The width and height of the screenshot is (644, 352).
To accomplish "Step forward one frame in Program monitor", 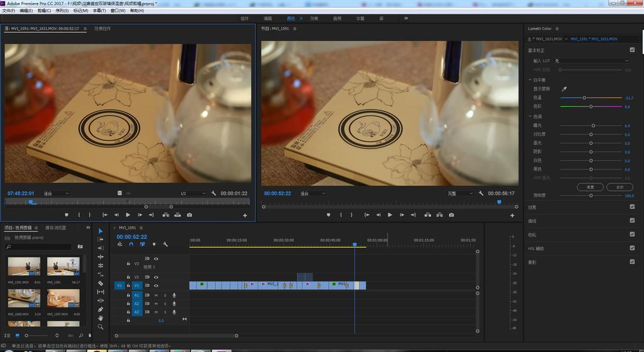I will [401, 215].
